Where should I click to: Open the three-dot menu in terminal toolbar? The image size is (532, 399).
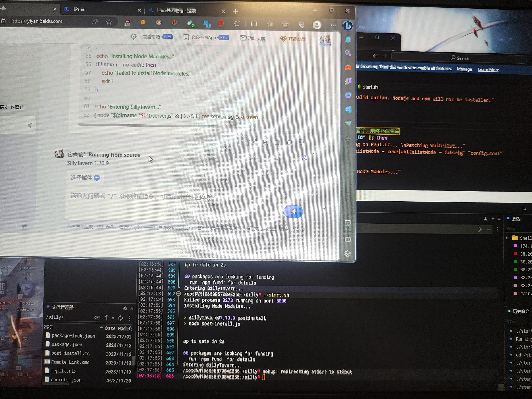[498, 229]
